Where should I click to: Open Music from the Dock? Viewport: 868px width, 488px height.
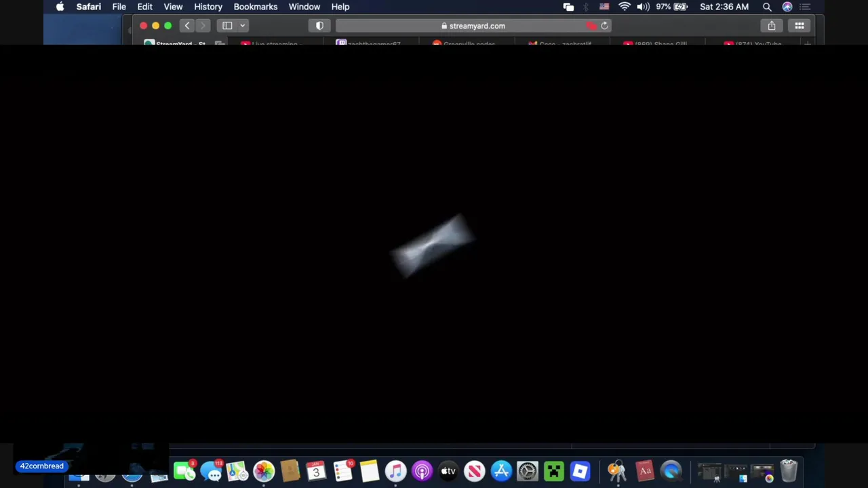coord(395,471)
